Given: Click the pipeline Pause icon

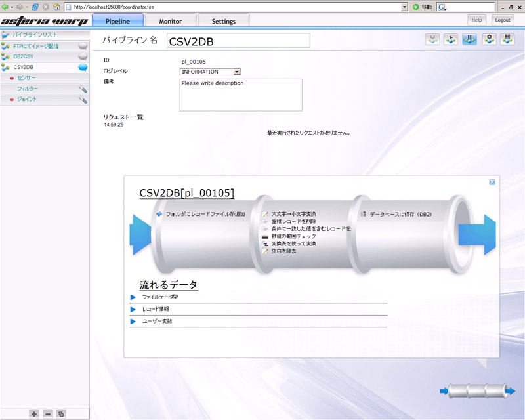Looking at the screenshot, I should (469, 39).
